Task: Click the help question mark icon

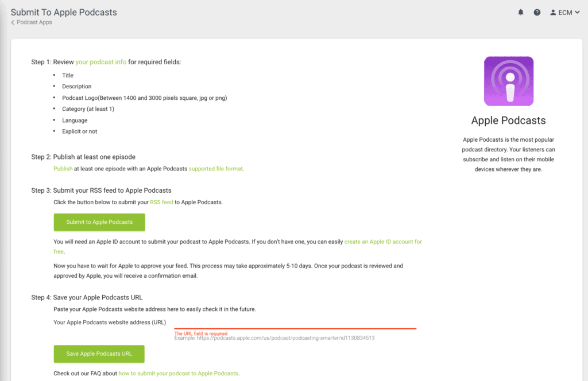Action: tap(537, 13)
